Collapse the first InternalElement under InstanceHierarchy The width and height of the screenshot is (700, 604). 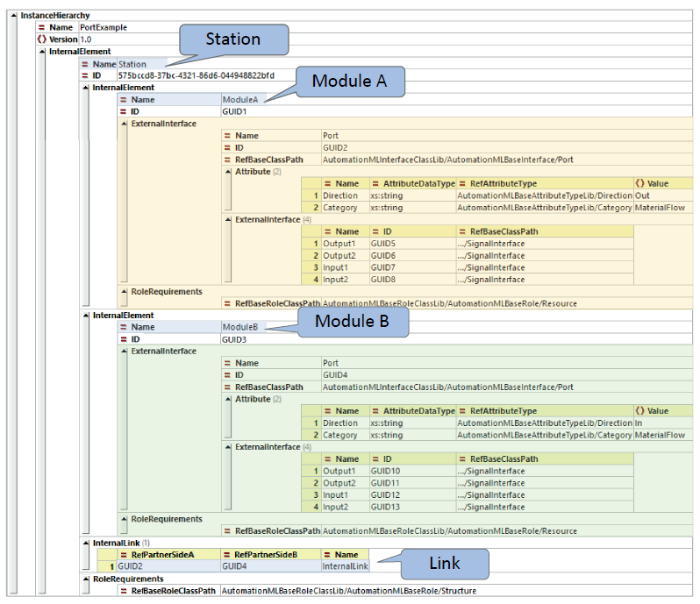click(x=42, y=52)
